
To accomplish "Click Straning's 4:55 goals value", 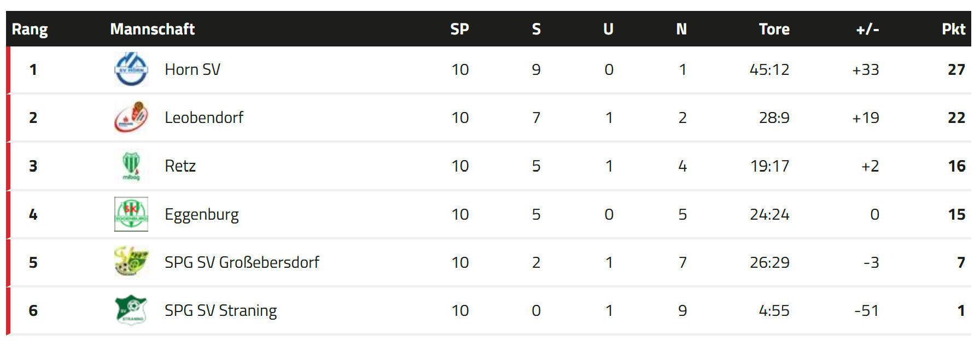I will (774, 310).
